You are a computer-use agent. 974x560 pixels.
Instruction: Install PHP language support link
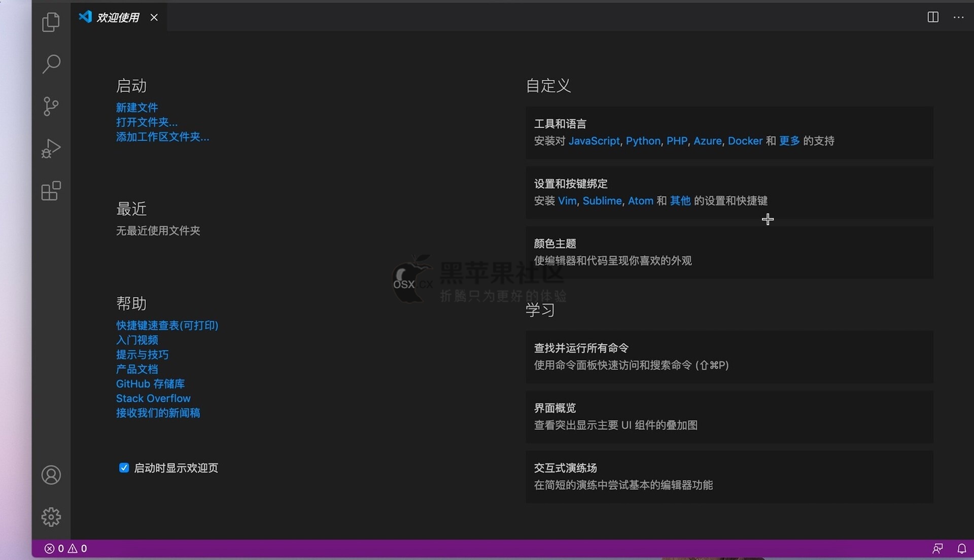pos(677,141)
